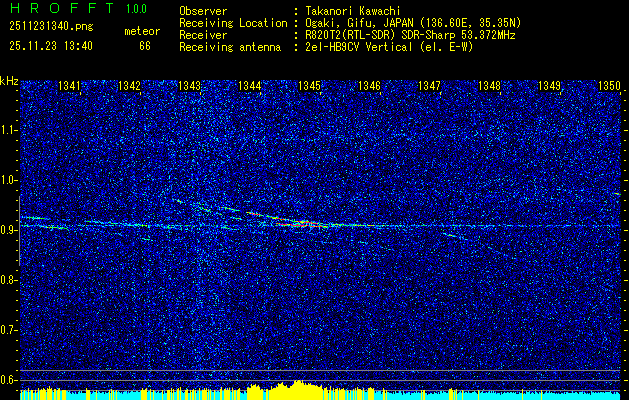Click the 0.6 frequency axis label

9,380
